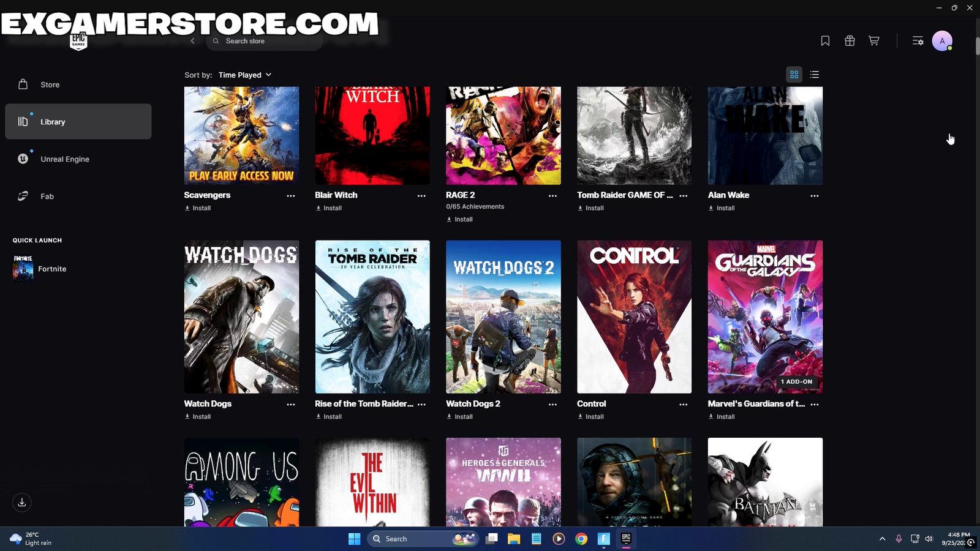Screen dimensions: 980x551
Task: Open the downloads icon in sidebar
Action: coord(22,502)
